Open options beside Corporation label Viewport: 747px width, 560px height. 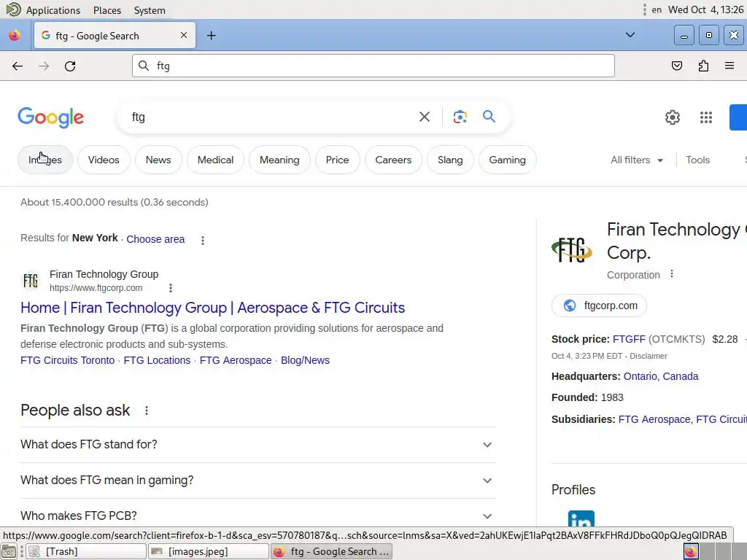click(x=672, y=274)
